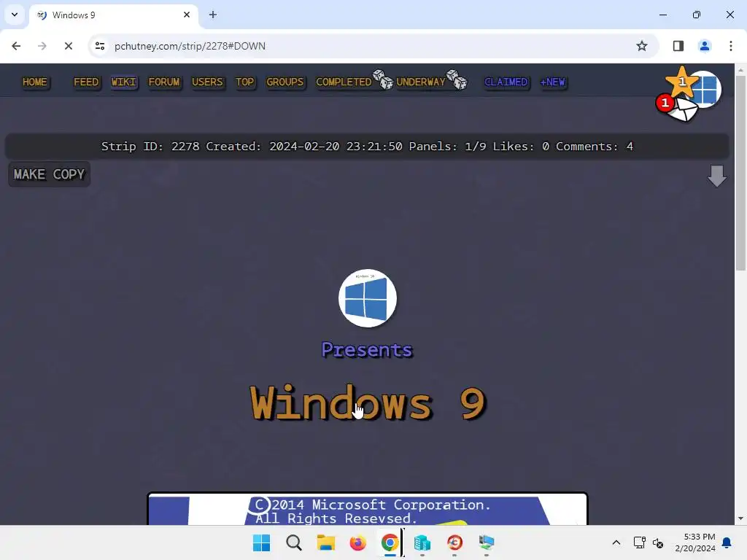Image resolution: width=747 pixels, height=560 pixels.
Task: Open the network tray icon
Action: [x=639, y=542]
